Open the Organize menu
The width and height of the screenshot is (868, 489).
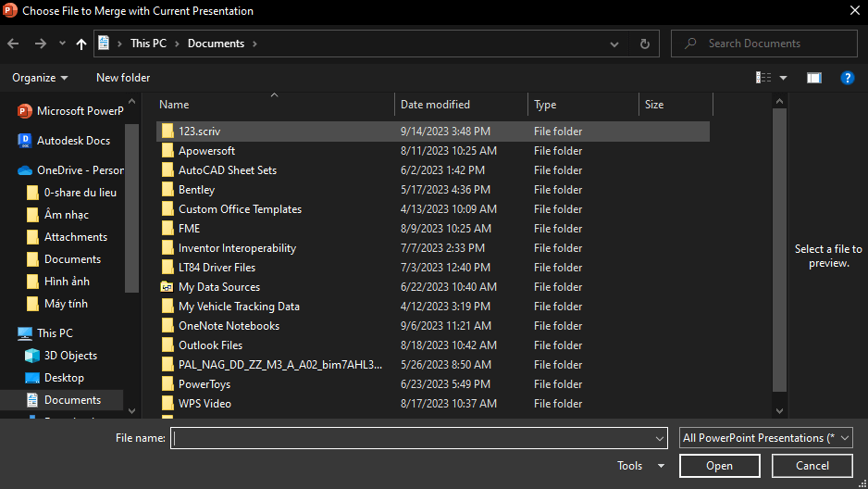[x=40, y=78]
